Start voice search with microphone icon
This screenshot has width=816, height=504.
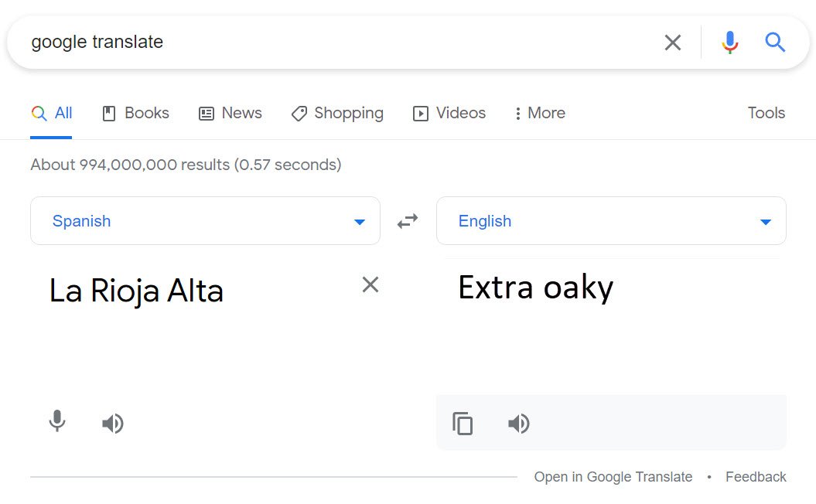(x=729, y=43)
